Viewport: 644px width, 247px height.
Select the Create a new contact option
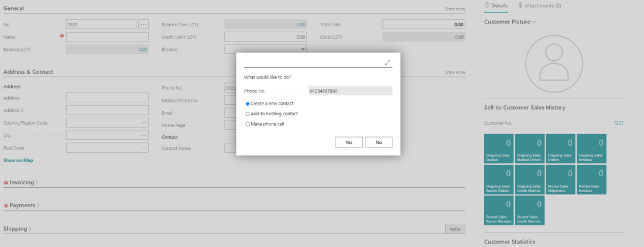click(x=248, y=103)
